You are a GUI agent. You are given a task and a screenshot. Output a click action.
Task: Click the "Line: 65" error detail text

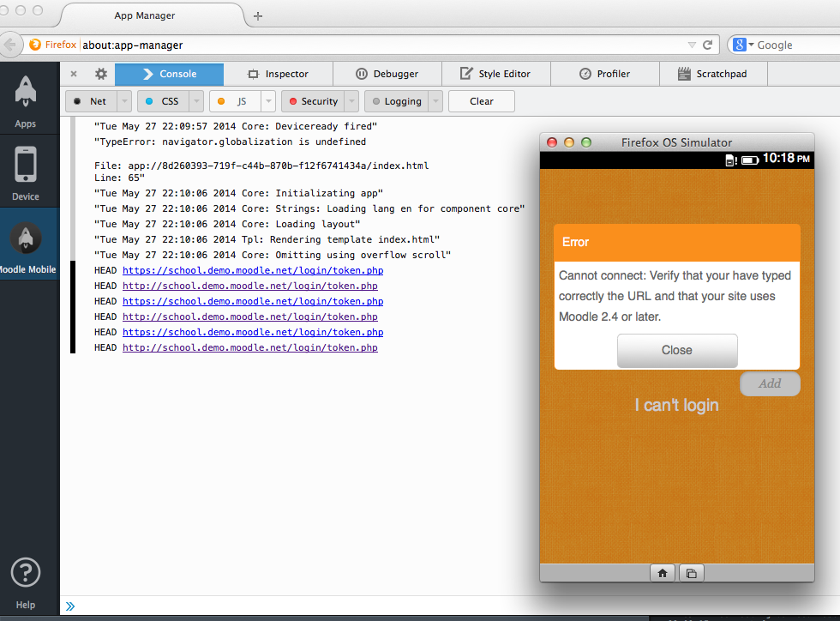[x=119, y=178]
